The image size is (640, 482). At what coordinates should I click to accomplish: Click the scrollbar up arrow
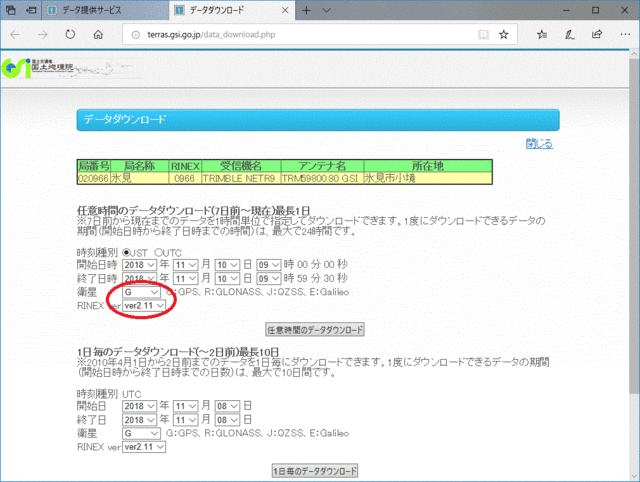634,54
